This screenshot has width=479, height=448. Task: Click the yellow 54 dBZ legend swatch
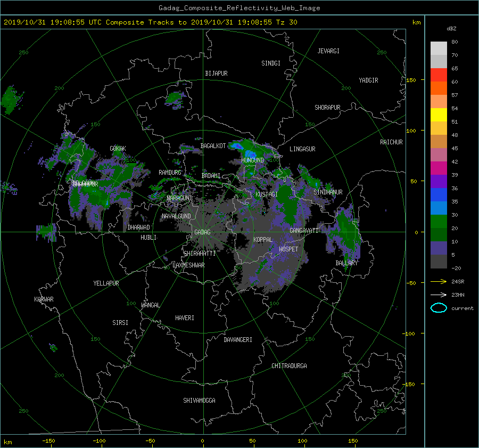click(439, 115)
